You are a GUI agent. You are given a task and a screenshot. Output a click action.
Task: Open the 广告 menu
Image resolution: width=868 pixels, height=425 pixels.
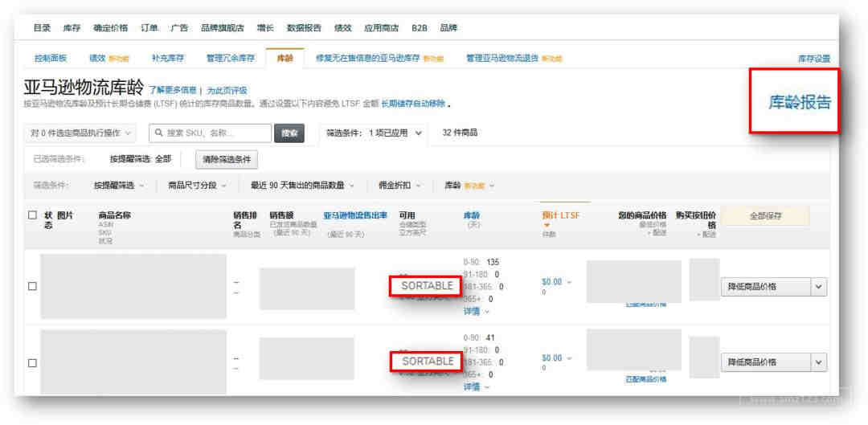click(x=179, y=27)
